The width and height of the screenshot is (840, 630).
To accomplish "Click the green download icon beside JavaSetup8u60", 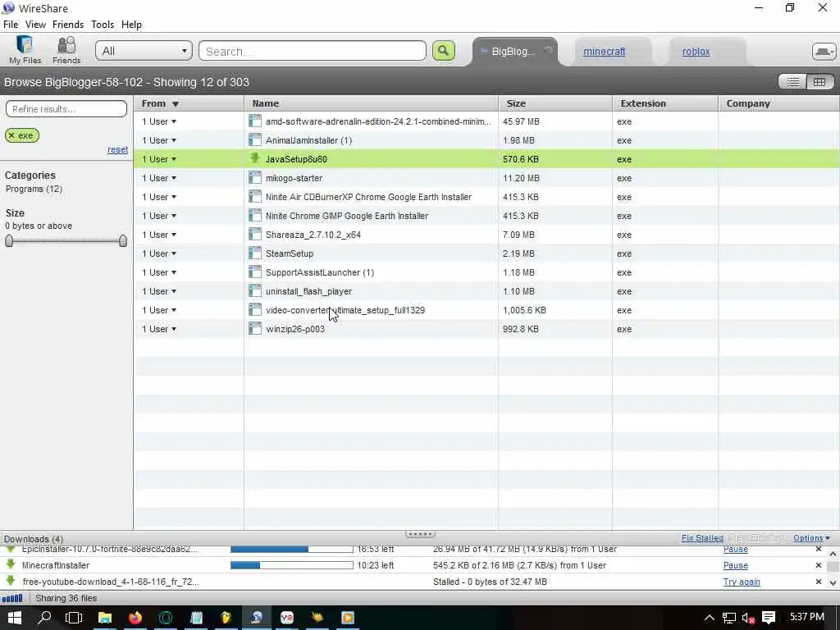I will point(255,158).
